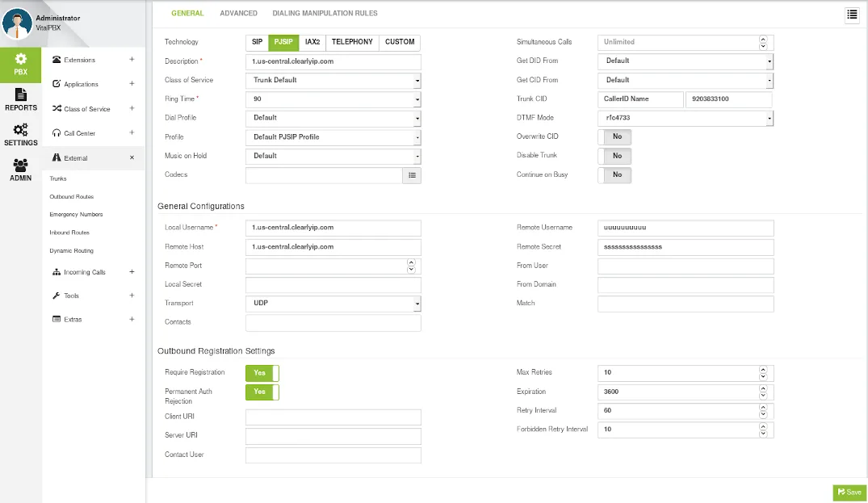This screenshot has width=868, height=503.
Task: Select the SIP technology option
Action: (x=257, y=42)
